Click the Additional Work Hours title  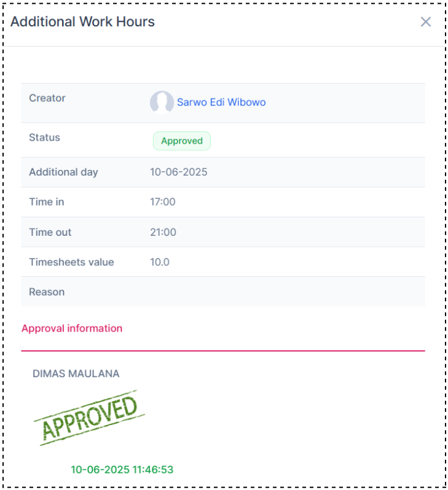[x=82, y=22]
